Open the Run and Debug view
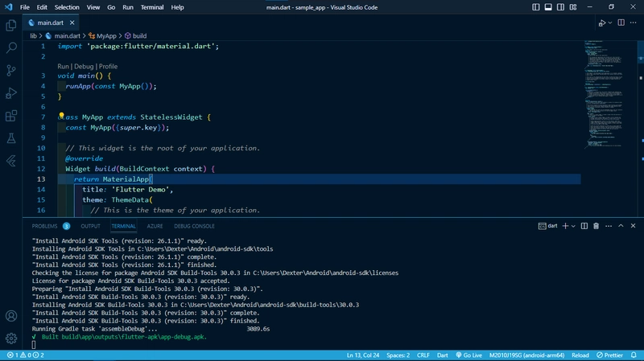This screenshot has height=361, width=644. pos(11,93)
